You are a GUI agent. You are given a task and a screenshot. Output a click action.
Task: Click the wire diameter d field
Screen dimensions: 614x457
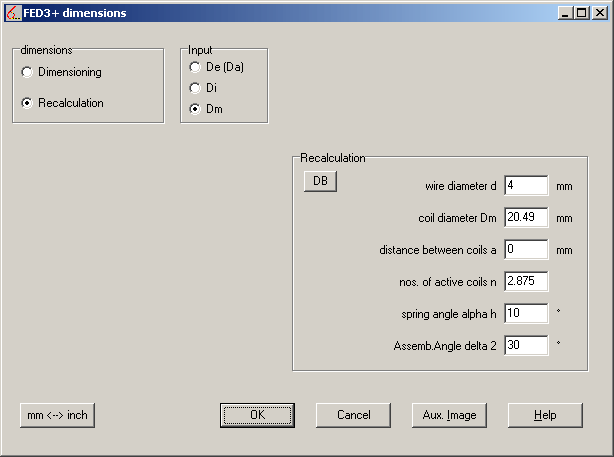tap(526, 186)
